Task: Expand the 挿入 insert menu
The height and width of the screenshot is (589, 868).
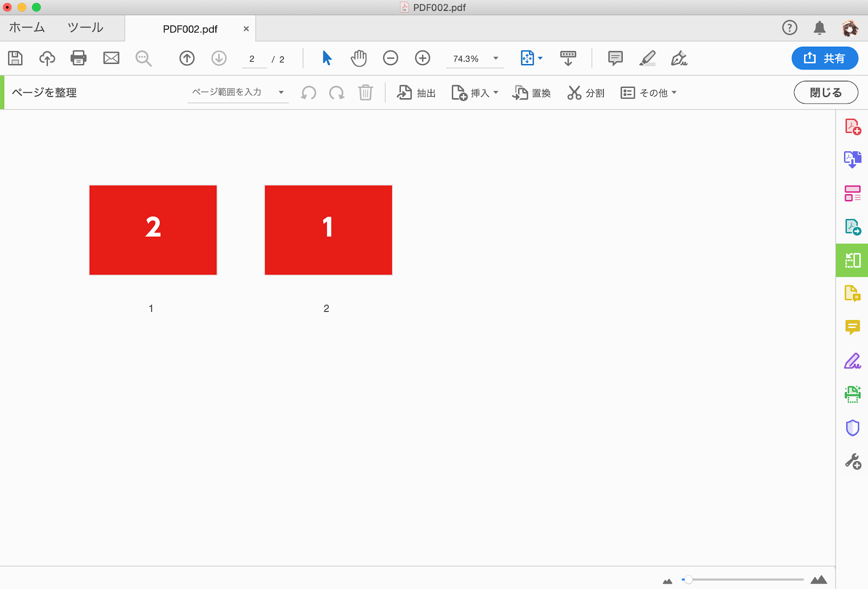Action: 475,93
